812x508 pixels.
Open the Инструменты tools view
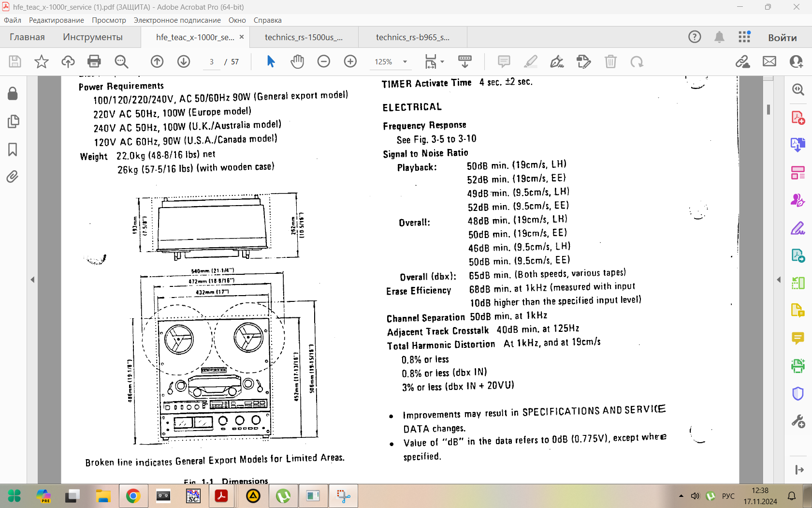(93, 37)
